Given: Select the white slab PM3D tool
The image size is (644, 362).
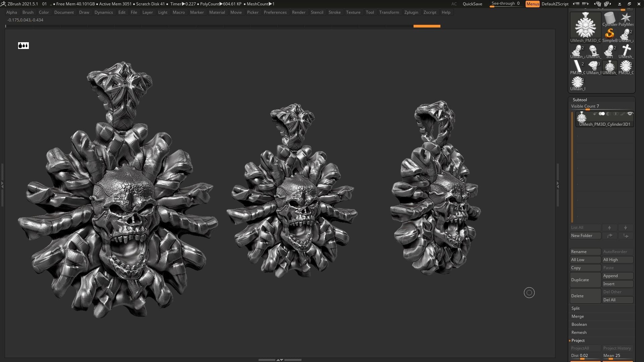Looking at the screenshot, I should (x=578, y=67).
